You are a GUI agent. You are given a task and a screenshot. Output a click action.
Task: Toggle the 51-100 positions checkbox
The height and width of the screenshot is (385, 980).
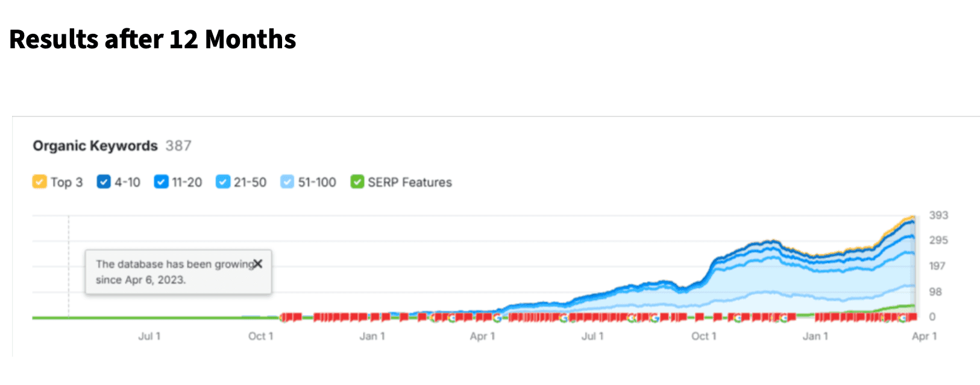coord(287,182)
